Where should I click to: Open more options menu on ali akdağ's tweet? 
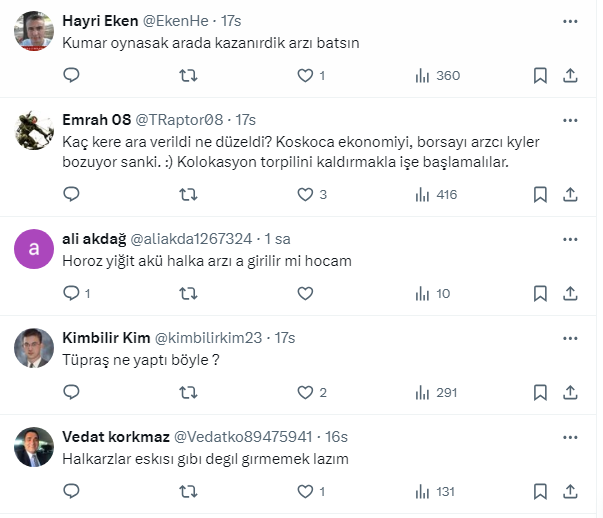tap(570, 239)
